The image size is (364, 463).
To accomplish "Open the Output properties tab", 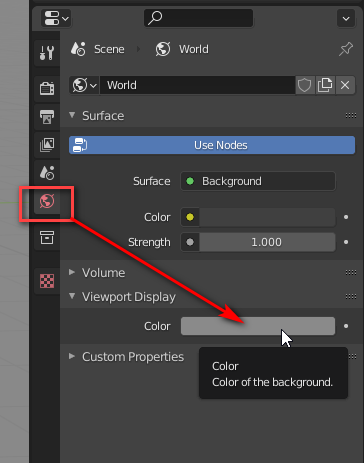I will (x=47, y=117).
